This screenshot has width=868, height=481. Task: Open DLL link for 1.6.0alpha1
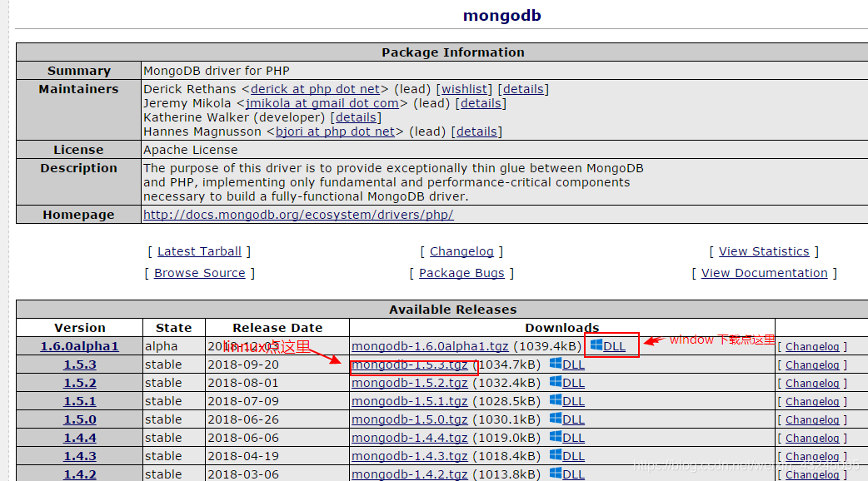(x=614, y=347)
